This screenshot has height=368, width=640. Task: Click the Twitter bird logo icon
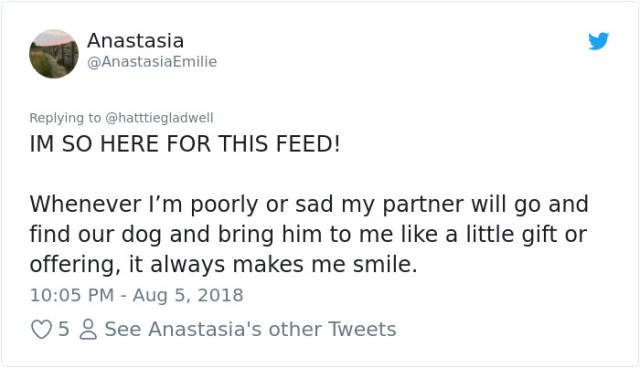click(x=598, y=41)
